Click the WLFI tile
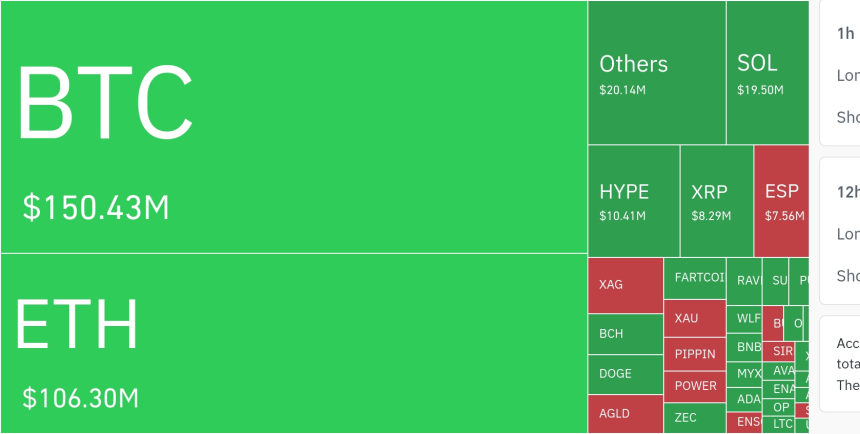 (748, 319)
